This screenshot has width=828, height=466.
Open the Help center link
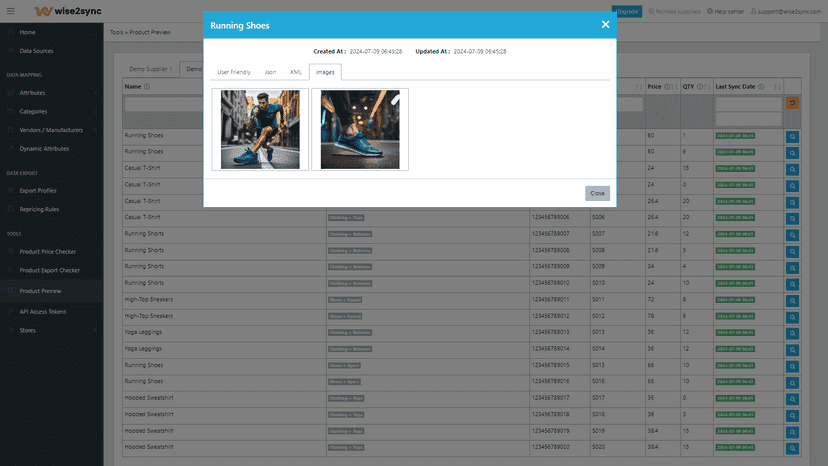[726, 11]
